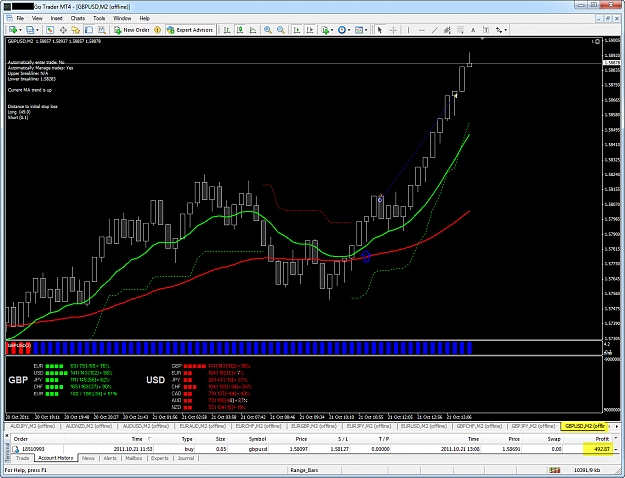Switch to AUDJPY,M2 chart tab

[32, 426]
